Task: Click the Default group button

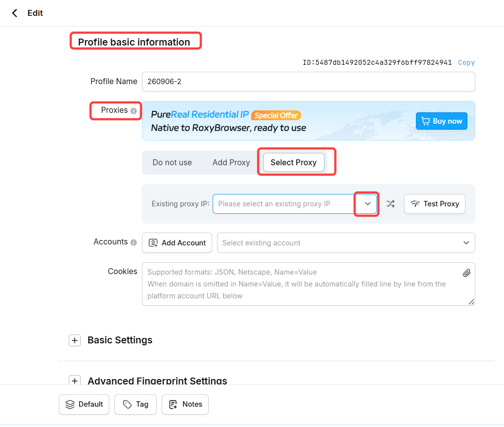Action: 84,405
